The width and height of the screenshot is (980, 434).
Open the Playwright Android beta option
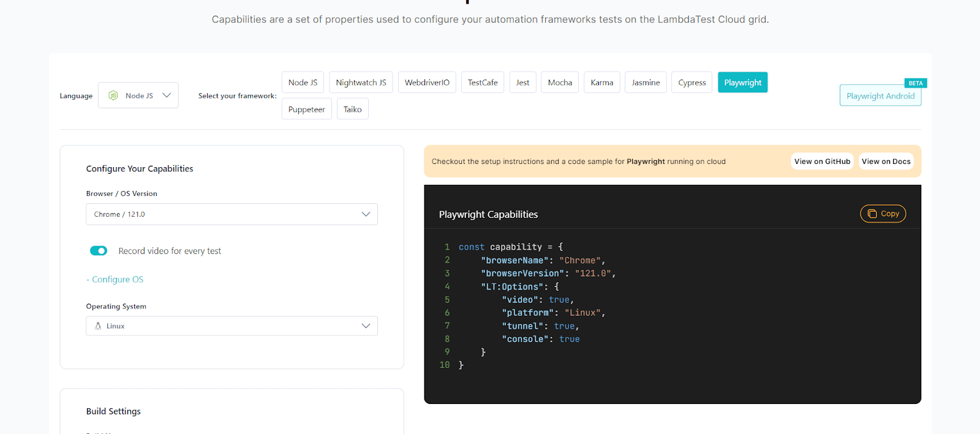pos(881,95)
